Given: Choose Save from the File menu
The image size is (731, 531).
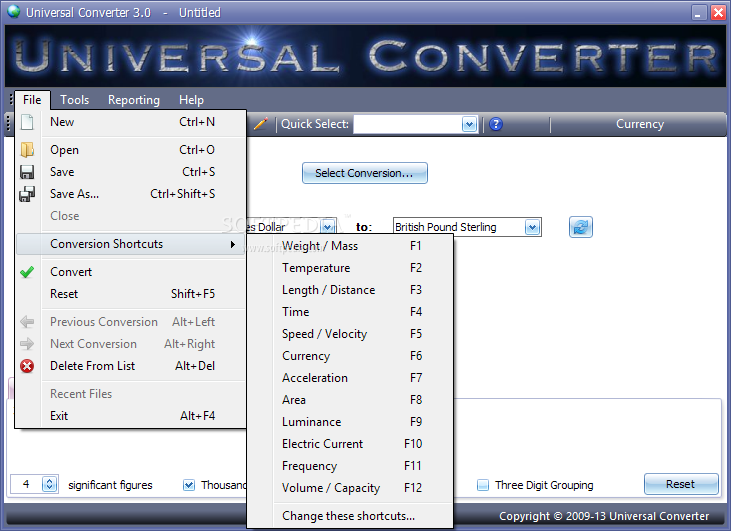Looking at the screenshot, I should tap(131, 172).
